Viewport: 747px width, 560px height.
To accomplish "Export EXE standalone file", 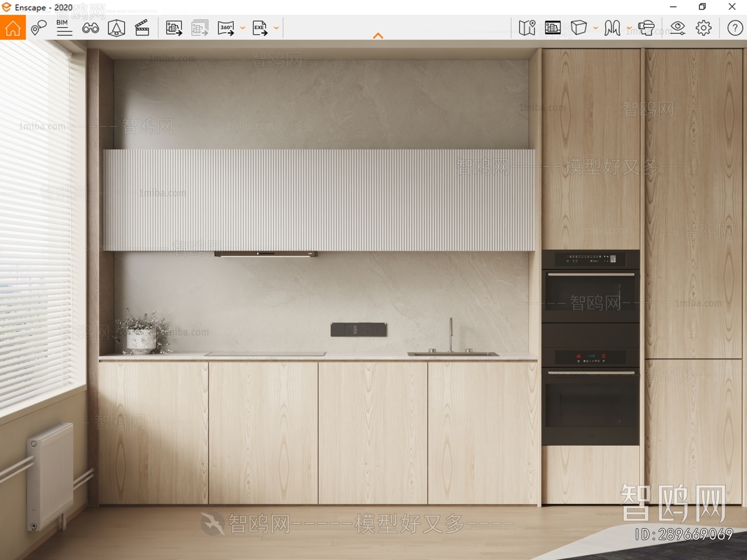I will pyautogui.click(x=260, y=28).
